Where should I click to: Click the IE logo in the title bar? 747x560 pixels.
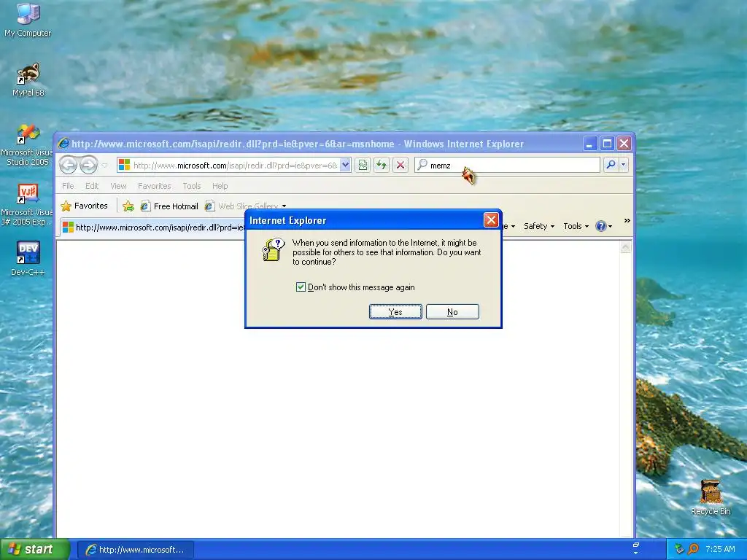coord(63,144)
